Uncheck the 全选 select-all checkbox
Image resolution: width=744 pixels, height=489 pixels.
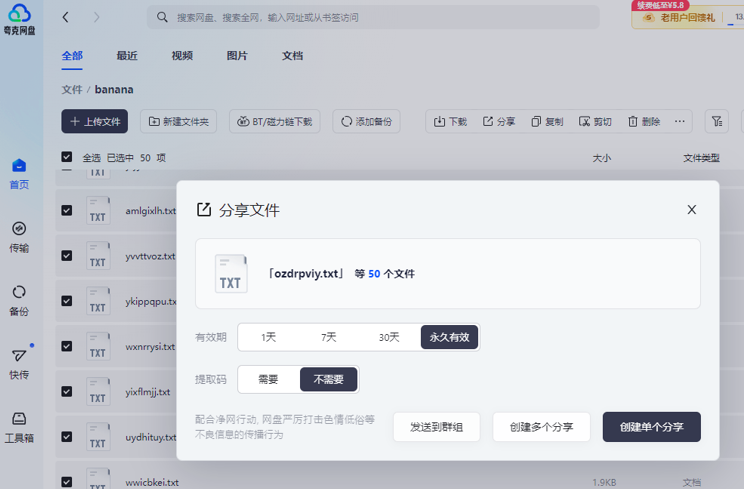(67, 157)
